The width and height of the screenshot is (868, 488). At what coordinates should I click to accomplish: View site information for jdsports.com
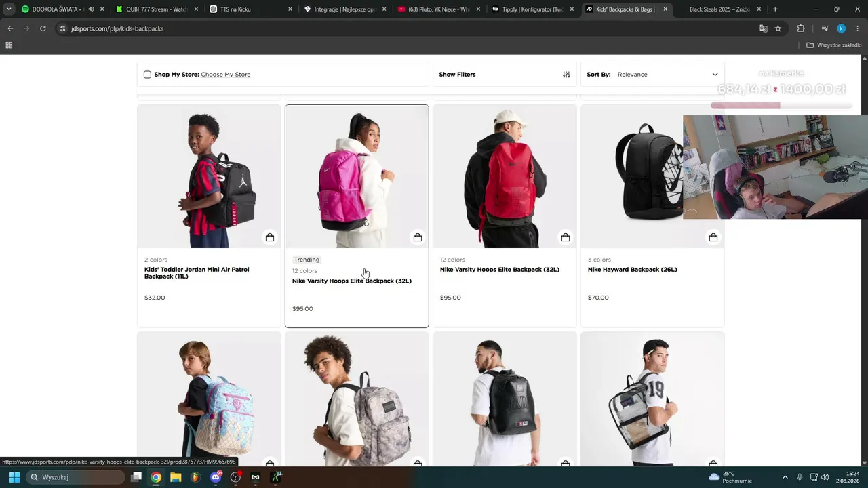(62, 28)
